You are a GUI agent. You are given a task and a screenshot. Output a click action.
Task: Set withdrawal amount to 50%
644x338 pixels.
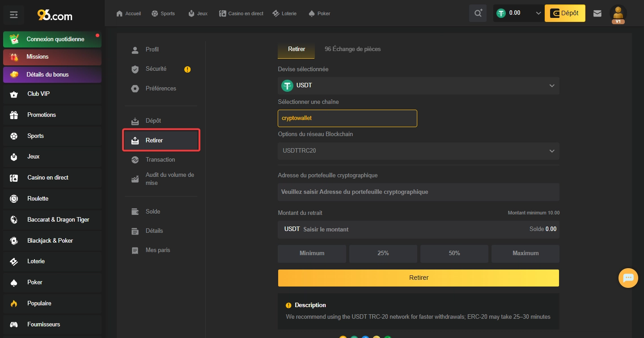[x=454, y=253]
